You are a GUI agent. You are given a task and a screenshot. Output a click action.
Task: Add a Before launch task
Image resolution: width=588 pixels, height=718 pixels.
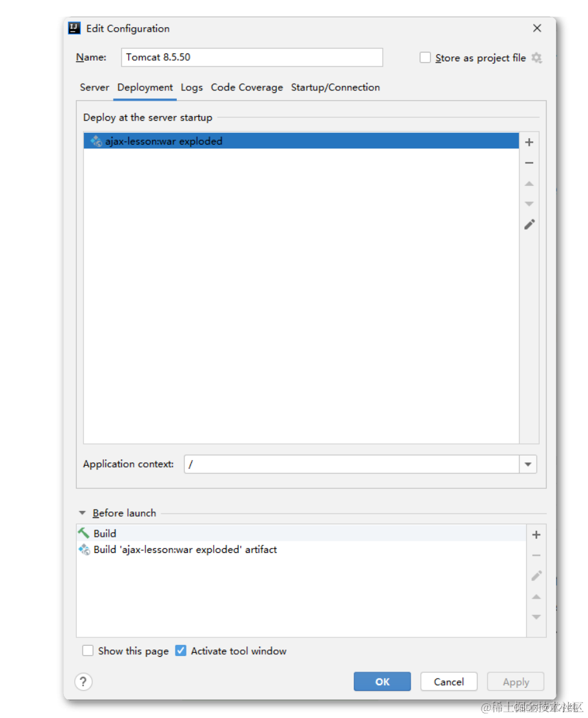[x=536, y=535]
